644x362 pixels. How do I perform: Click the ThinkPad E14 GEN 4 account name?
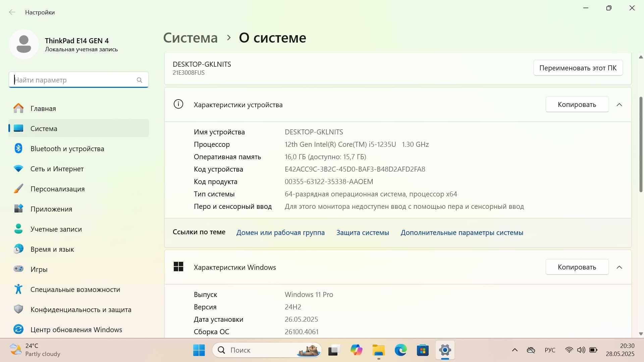click(x=77, y=41)
